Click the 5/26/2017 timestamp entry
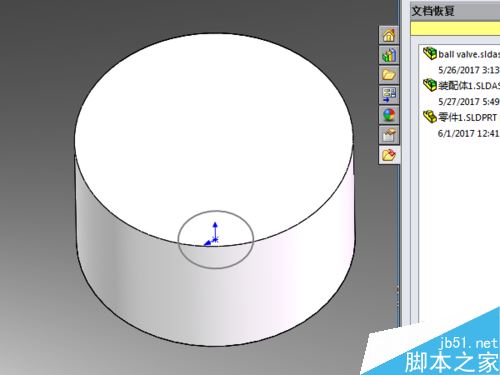500x375 pixels. click(469, 70)
